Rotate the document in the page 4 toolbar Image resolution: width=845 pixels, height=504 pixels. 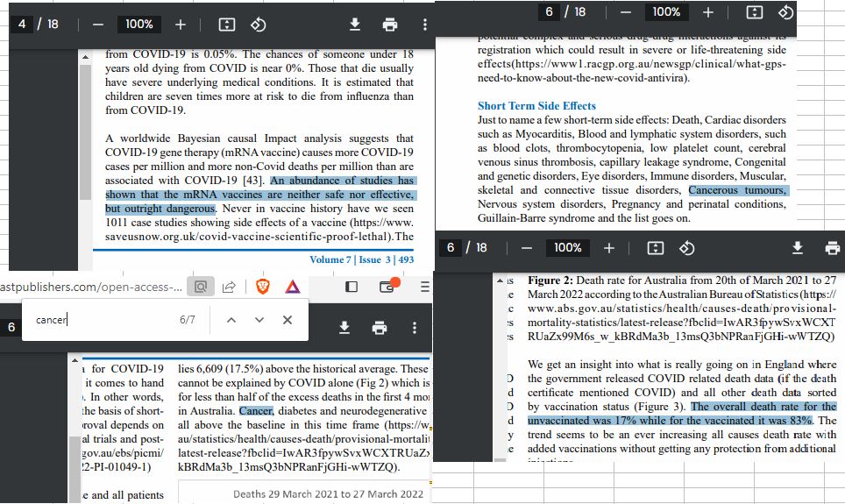pyautogui.click(x=259, y=25)
